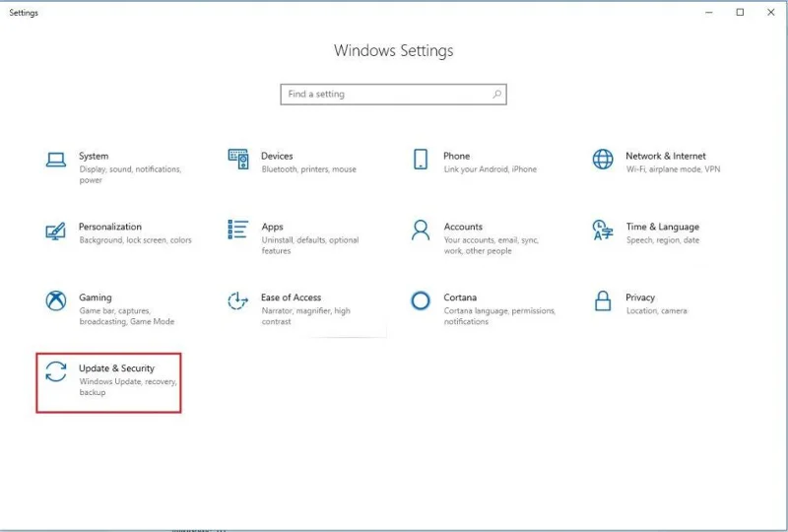The width and height of the screenshot is (788, 532).
Task: Open the Ease of Access icon
Action: [x=237, y=300]
